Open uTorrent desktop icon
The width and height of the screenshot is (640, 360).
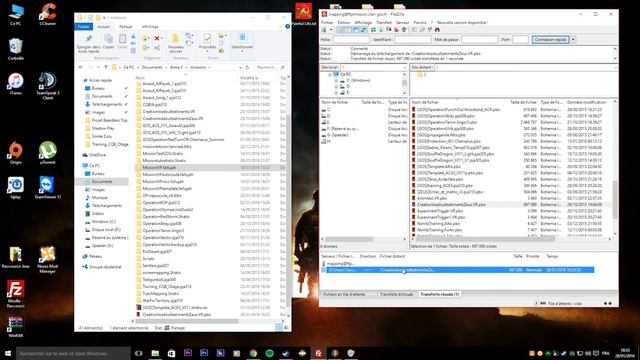pyautogui.click(x=47, y=153)
